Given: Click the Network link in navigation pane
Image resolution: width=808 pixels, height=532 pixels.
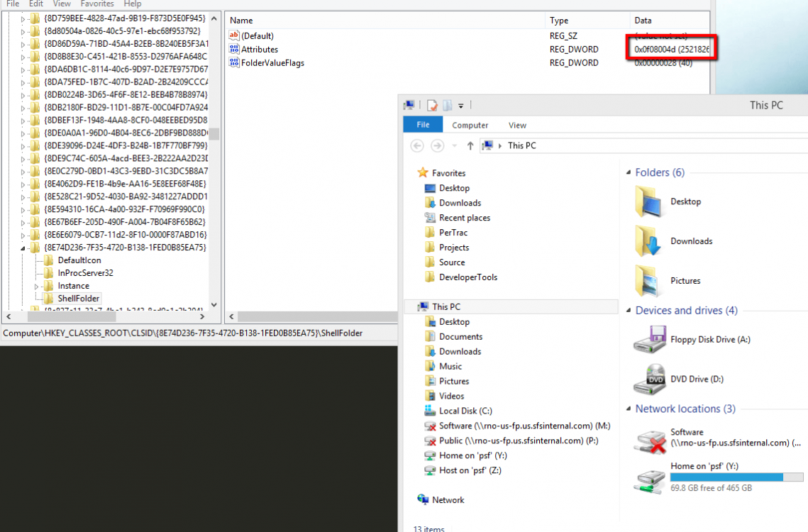Looking at the screenshot, I should (x=448, y=500).
